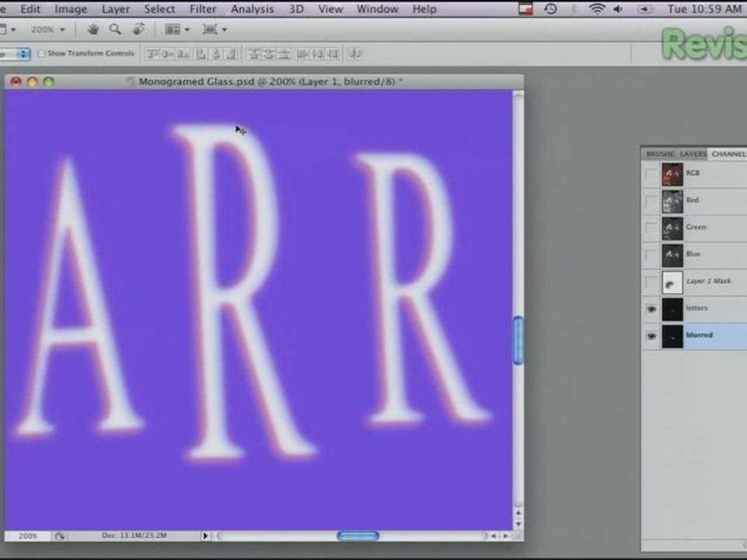Enable Show Transform Controls checkbox

[x=41, y=54]
